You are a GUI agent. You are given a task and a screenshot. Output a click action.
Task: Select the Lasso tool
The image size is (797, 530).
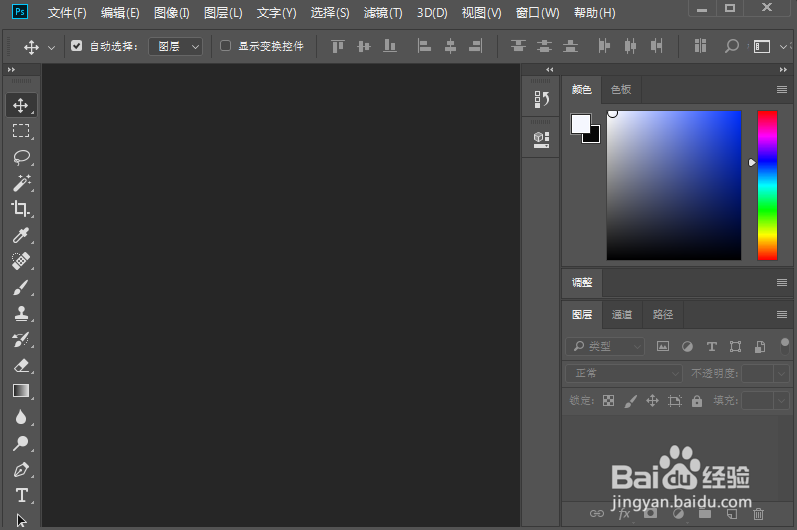click(21, 157)
